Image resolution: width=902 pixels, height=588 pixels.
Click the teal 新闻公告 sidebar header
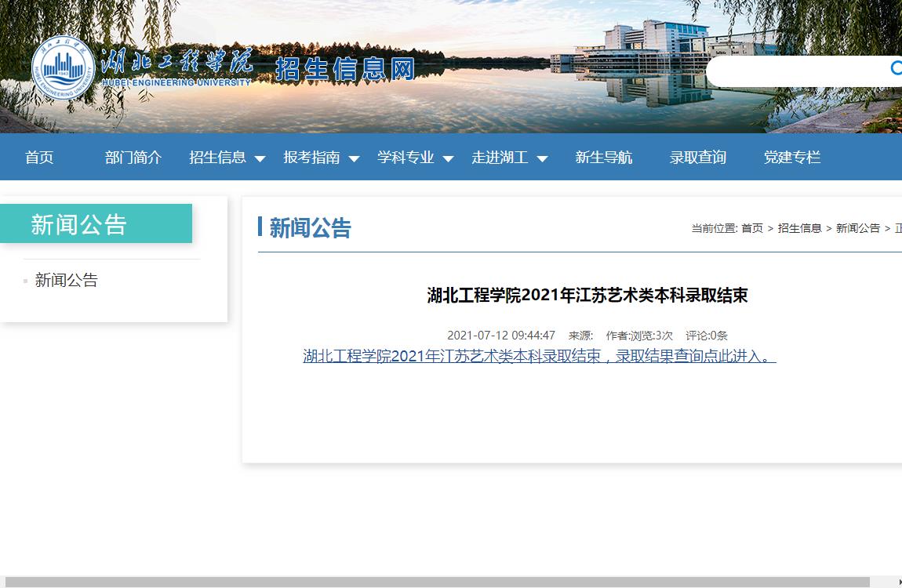click(x=96, y=223)
